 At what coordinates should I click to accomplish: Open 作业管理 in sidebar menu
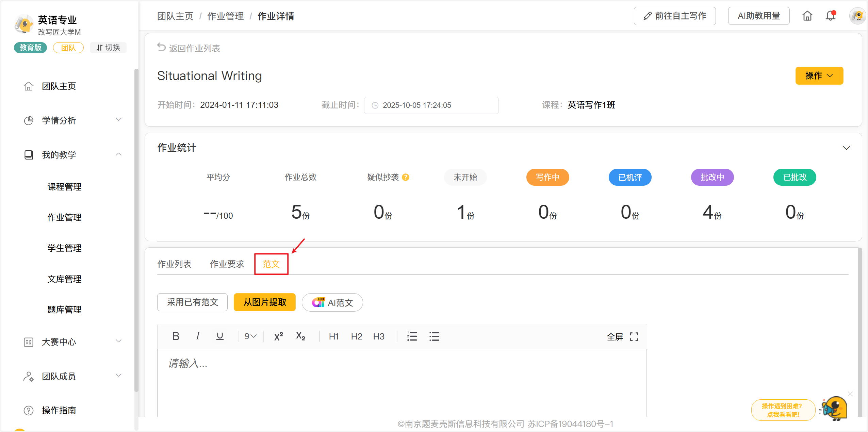[64, 217]
